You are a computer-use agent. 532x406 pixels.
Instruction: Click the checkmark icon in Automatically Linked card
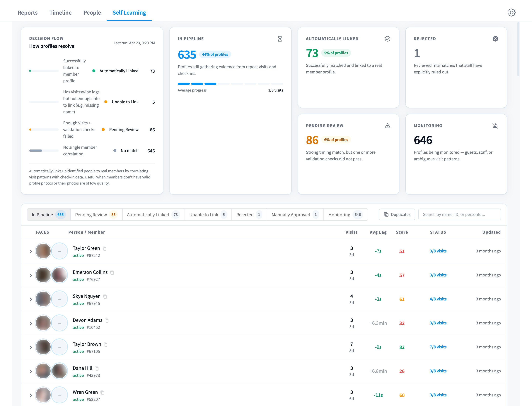387,39
